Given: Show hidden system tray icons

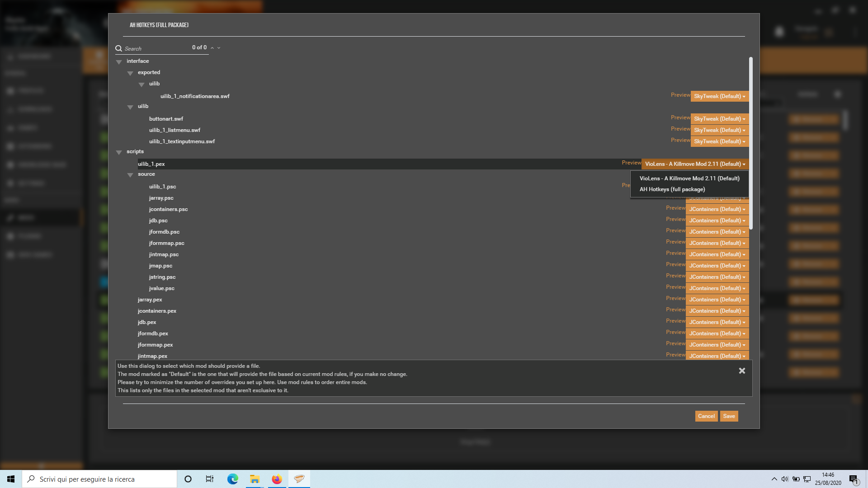Looking at the screenshot, I should click(774, 479).
